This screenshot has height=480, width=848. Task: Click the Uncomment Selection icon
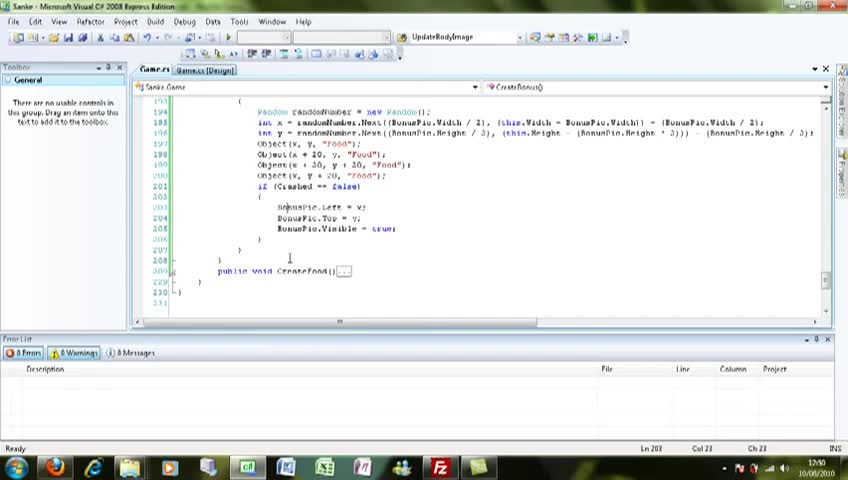click(298, 54)
